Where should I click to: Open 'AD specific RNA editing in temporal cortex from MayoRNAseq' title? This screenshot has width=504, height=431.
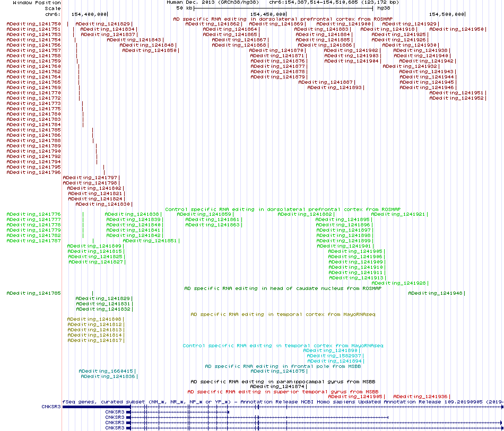283,314
